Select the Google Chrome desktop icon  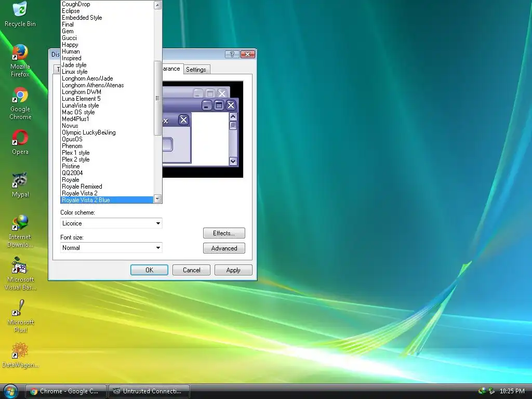[20, 103]
